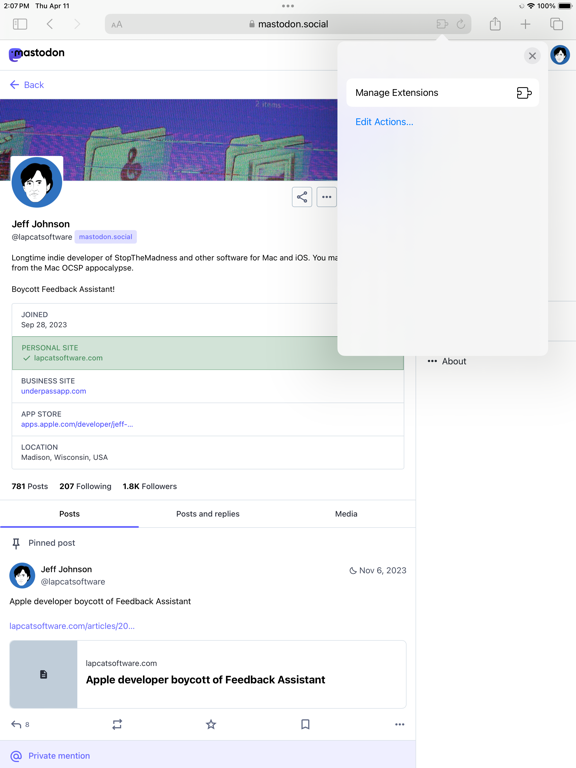The height and width of the screenshot is (768, 576).
Task: Go back with Safari's back arrow
Action: click(x=49, y=24)
